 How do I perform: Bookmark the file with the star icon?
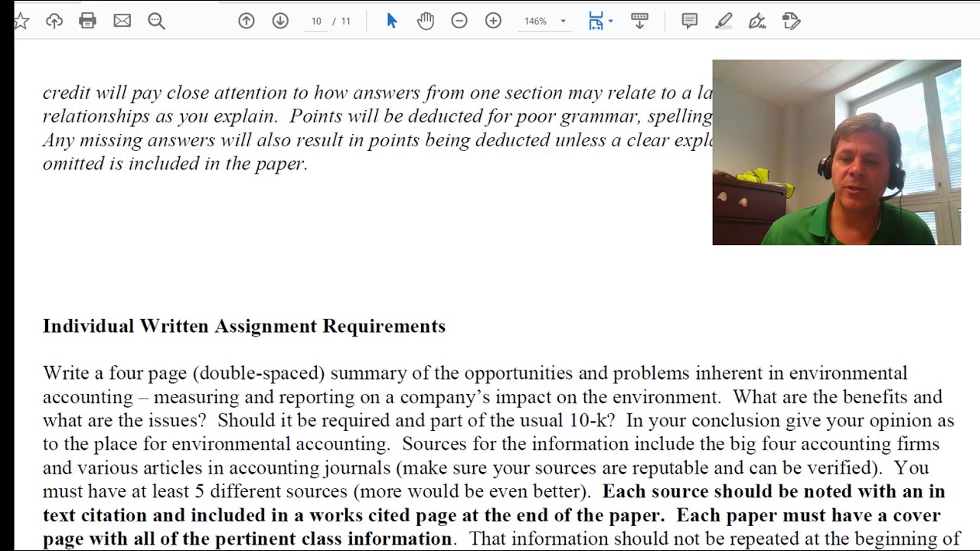[21, 21]
